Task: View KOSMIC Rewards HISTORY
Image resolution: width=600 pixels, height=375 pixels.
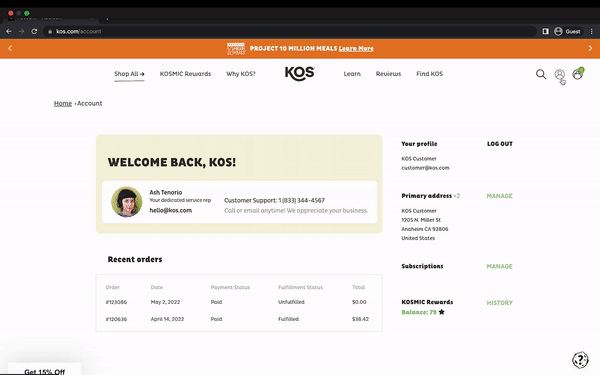Action: click(499, 303)
